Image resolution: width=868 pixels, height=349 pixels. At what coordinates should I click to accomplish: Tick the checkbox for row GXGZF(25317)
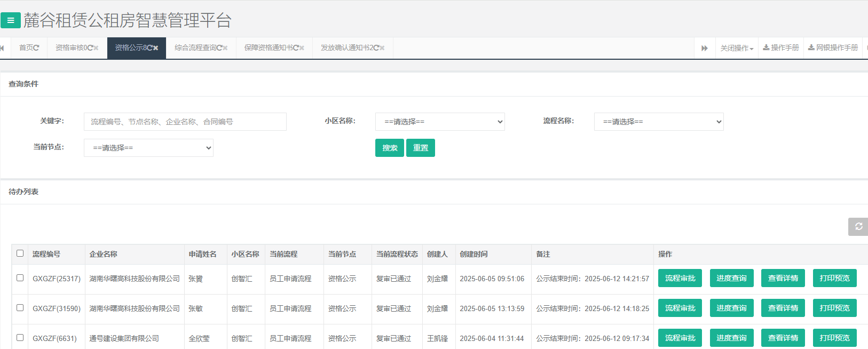(20, 278)
